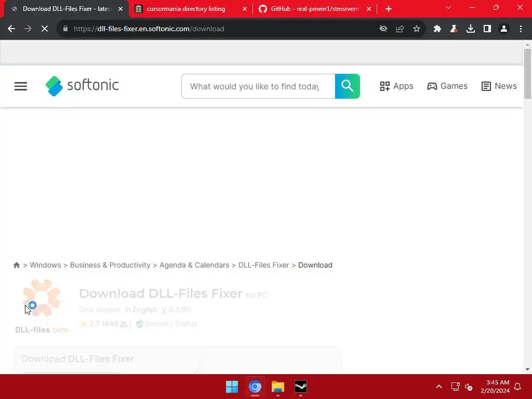This screenshot has width=532, height=399.
Task: Open a new browser tab
Action: pyautogui.click(x=389, y=9)
